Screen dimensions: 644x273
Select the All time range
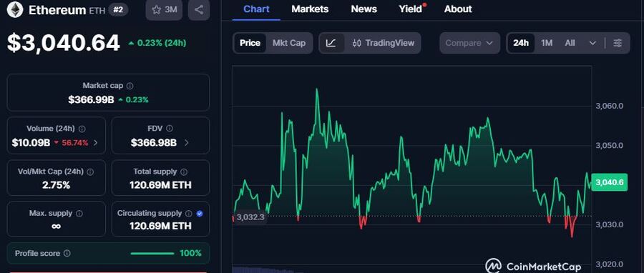tap(570, 43)
